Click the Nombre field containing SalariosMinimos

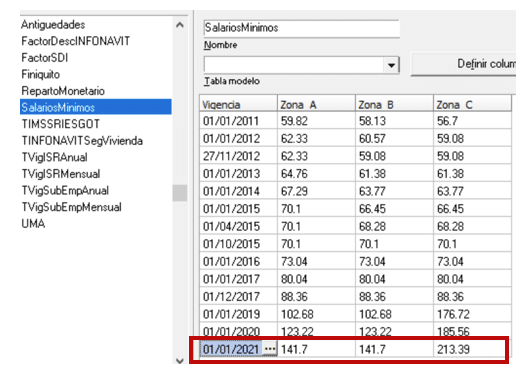pos(302,28)
